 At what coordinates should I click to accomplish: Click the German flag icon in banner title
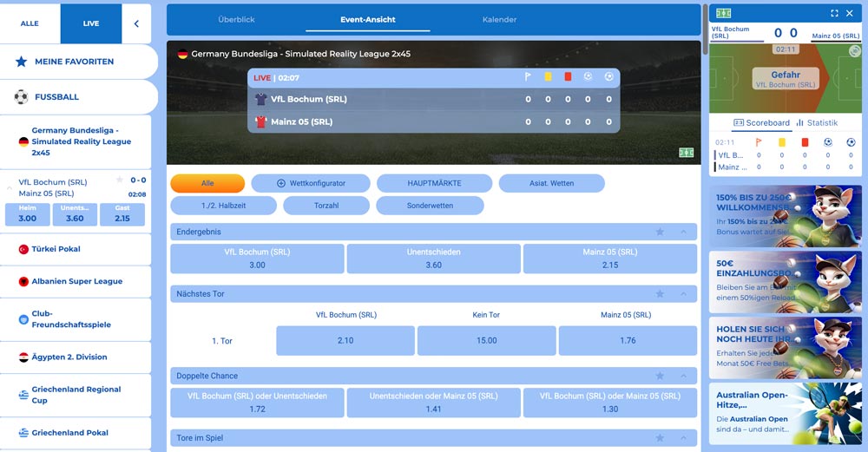pyautogui.click(x=182, y=54)
